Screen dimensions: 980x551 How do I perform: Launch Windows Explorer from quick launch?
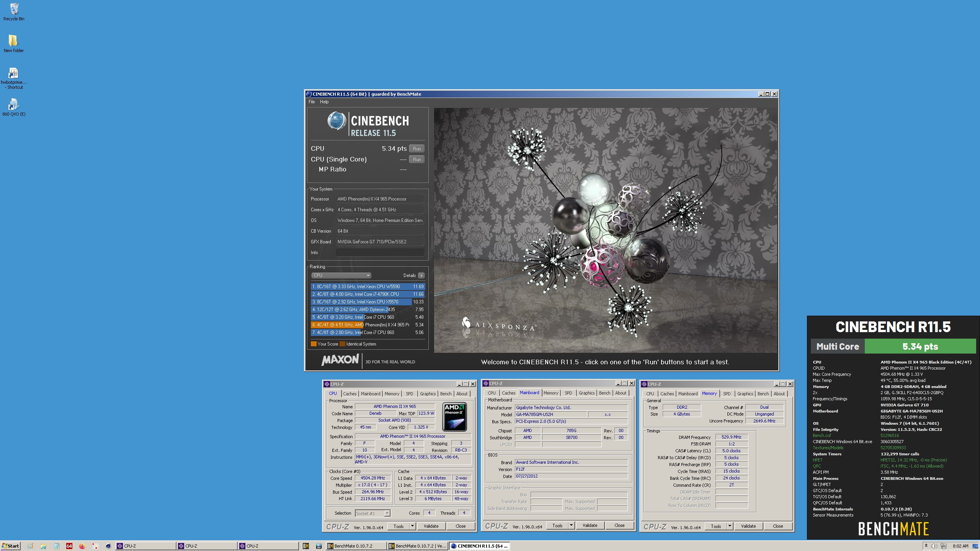point(43,546)
